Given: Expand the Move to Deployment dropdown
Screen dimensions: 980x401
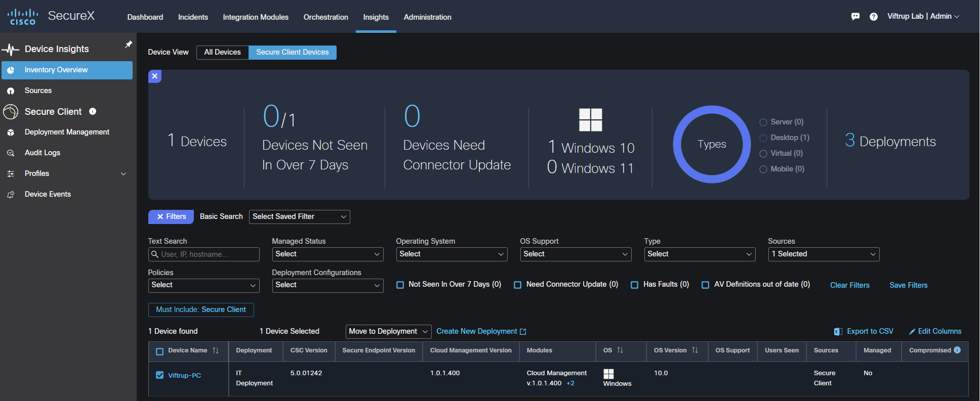Looking at the screenshot, I should (388, 331).
